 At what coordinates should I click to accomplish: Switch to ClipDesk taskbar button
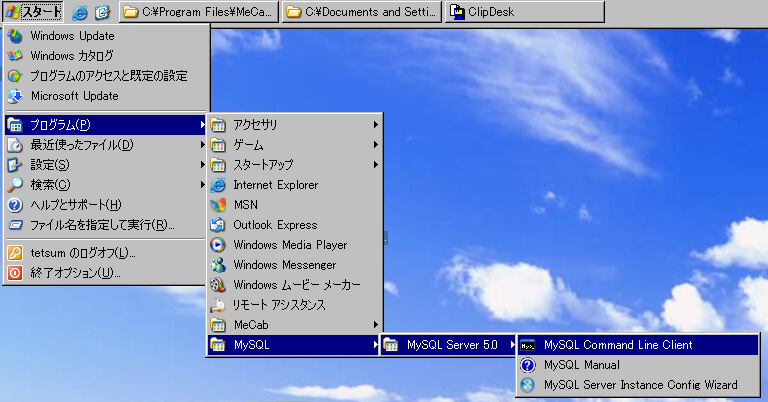coord(524,12)
